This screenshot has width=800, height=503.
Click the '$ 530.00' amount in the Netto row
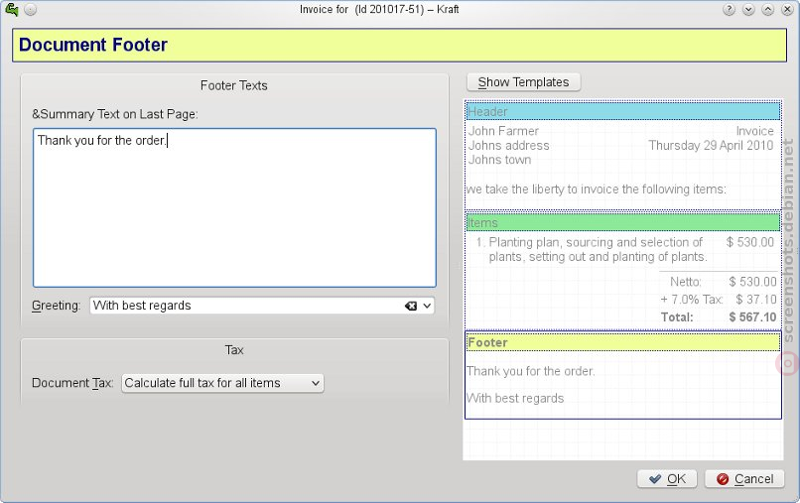753,282
